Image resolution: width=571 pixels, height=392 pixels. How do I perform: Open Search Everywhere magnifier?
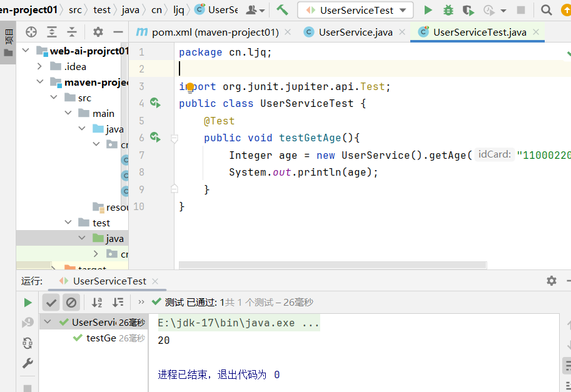tap(546, 10)
